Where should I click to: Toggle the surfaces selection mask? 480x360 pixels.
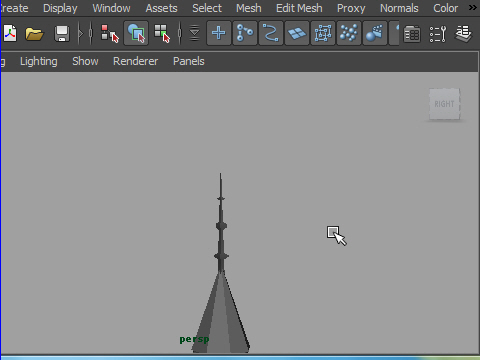(297, 33)
